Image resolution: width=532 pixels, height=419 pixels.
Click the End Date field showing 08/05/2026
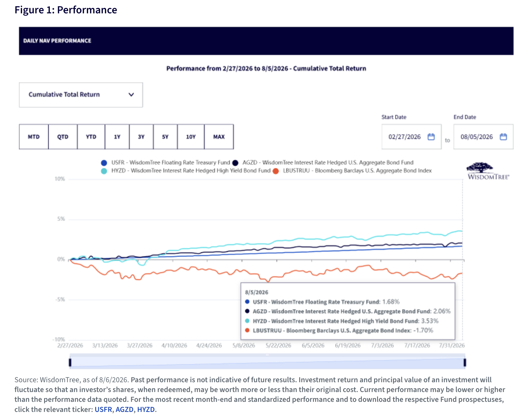pos(484,137)
